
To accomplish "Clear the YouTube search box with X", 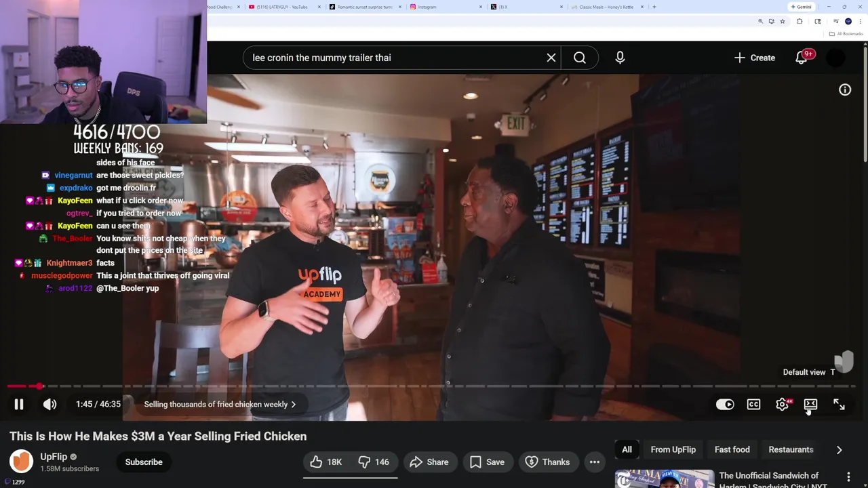I will click(551, 58).
